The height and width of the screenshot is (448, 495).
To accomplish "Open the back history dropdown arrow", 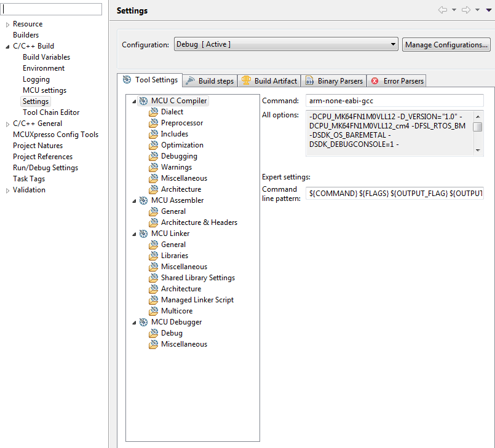I will 454,10.
